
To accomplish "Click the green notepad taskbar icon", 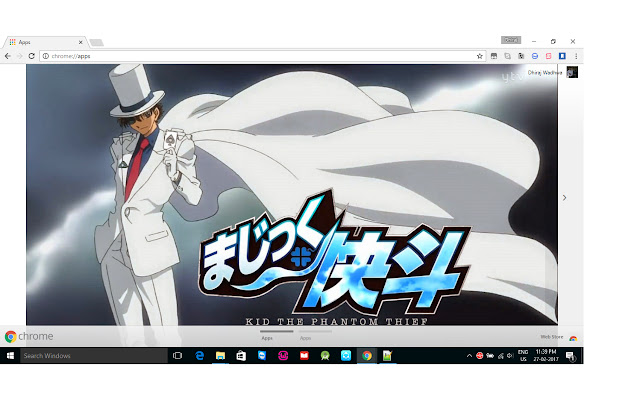I will [387, 356].
